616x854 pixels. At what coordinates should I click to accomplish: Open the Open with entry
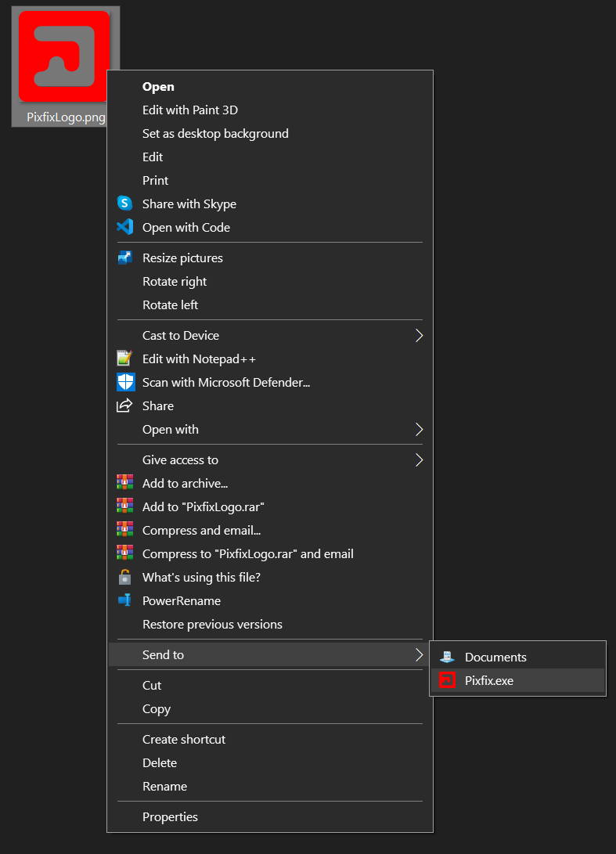click(x=270, y=429)
